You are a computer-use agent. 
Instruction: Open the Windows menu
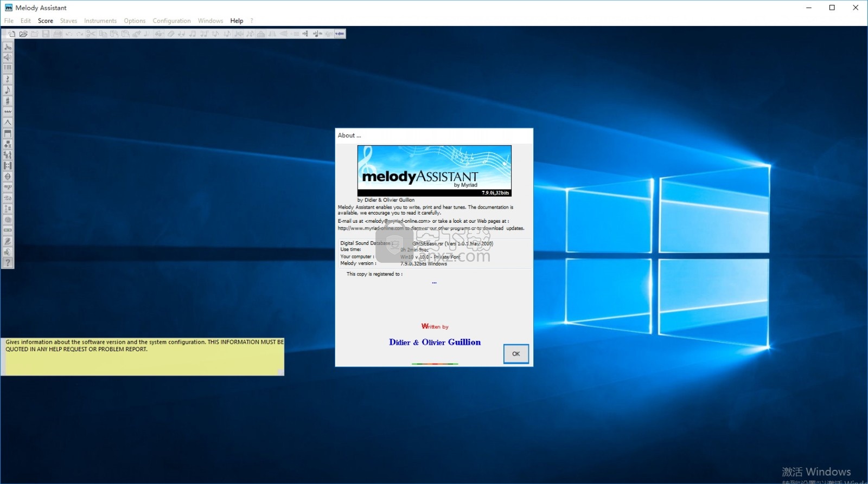coord(210,21)
